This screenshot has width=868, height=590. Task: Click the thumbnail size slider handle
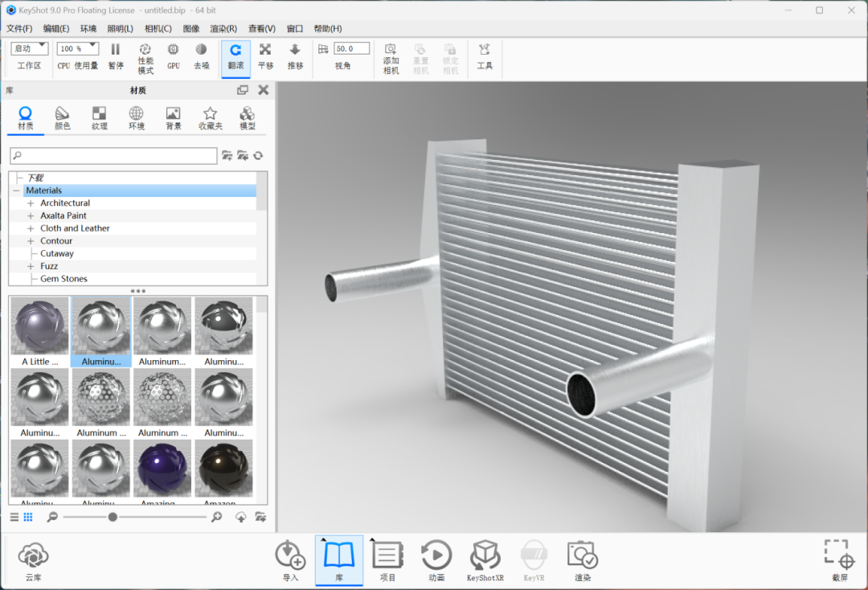click(113, 517)
